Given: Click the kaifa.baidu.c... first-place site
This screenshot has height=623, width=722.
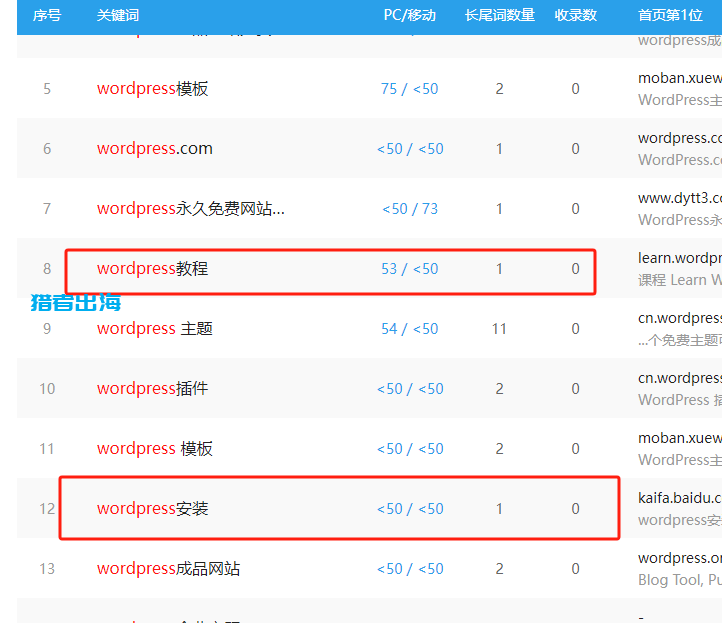Looking at the screenshot, I should pyautogui.click(x=680, y=498).
